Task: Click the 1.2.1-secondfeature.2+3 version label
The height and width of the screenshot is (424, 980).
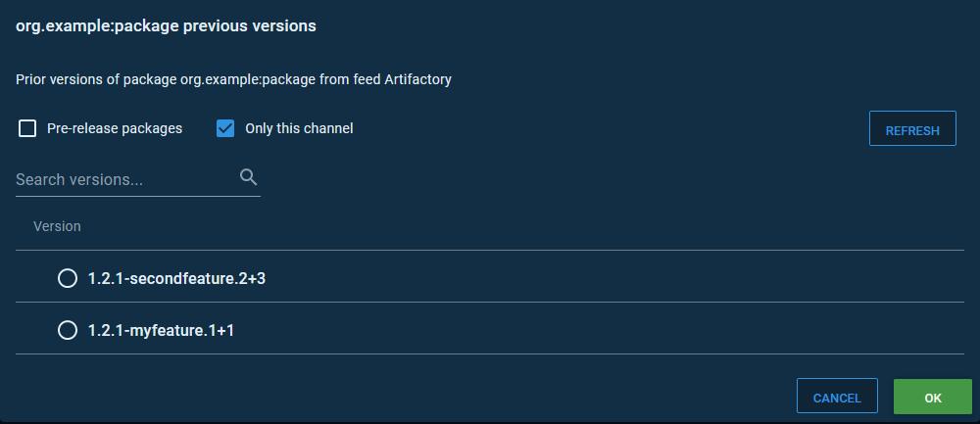Action: click(176, 279)
